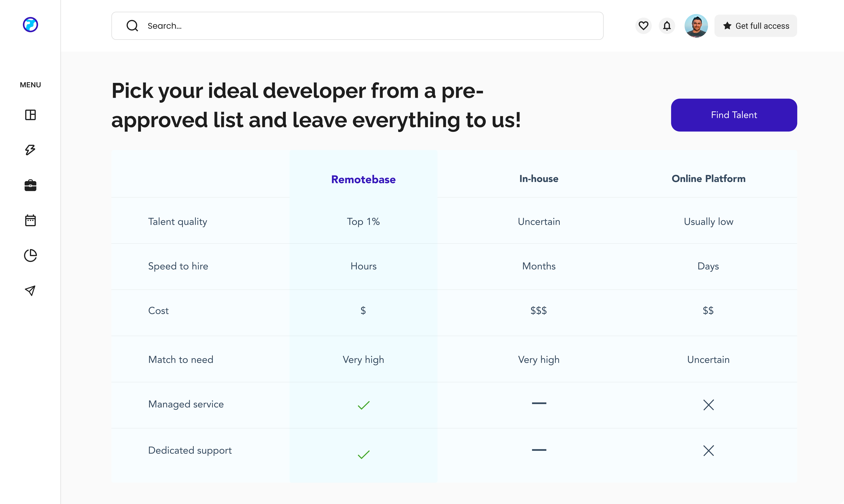Click Uncertain in Match to need row
Viewport: 844px width, 504px height.
click(x=708, y=359)
